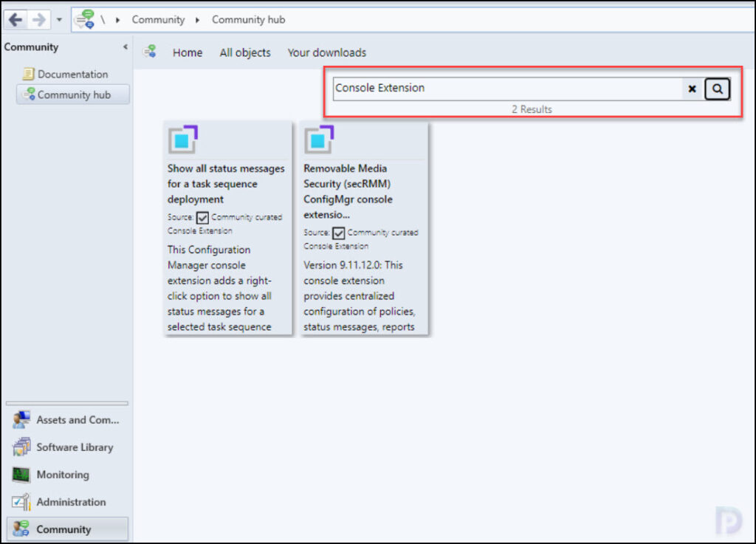Click Version 9.11.12.0 description on secRMM card
The width and height of the screenshot is (756, 544).
360,296
